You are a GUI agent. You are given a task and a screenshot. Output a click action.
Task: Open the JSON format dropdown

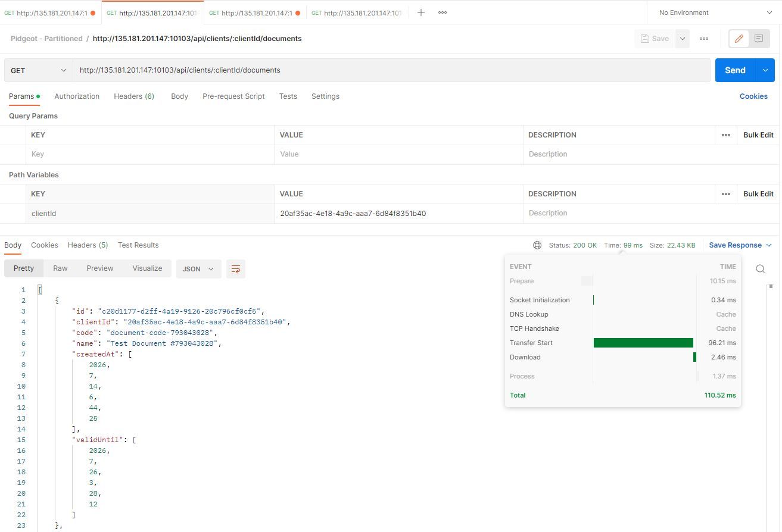tap(199, 269)
